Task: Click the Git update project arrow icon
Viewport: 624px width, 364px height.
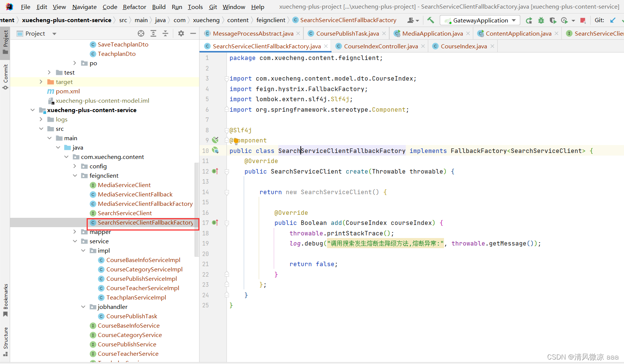Action: 613,20
